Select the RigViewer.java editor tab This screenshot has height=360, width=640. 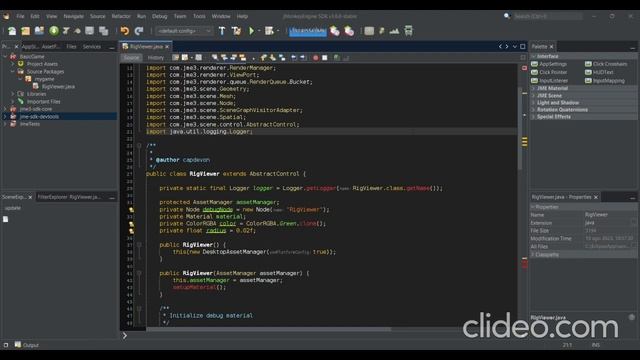click(x=146, y=47)
